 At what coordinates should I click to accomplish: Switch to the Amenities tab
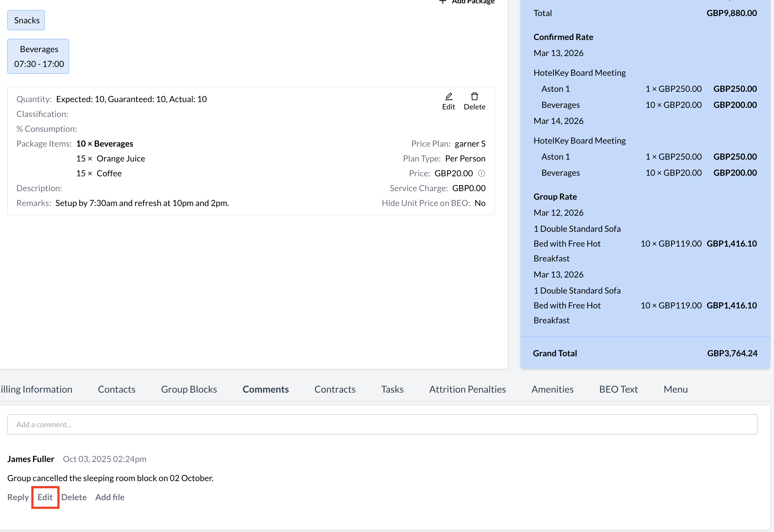pos(552,389)
